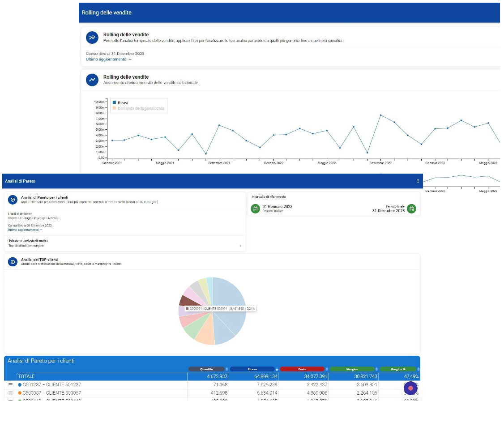Click the 47,49% total margin percentage

click(411, 376)
